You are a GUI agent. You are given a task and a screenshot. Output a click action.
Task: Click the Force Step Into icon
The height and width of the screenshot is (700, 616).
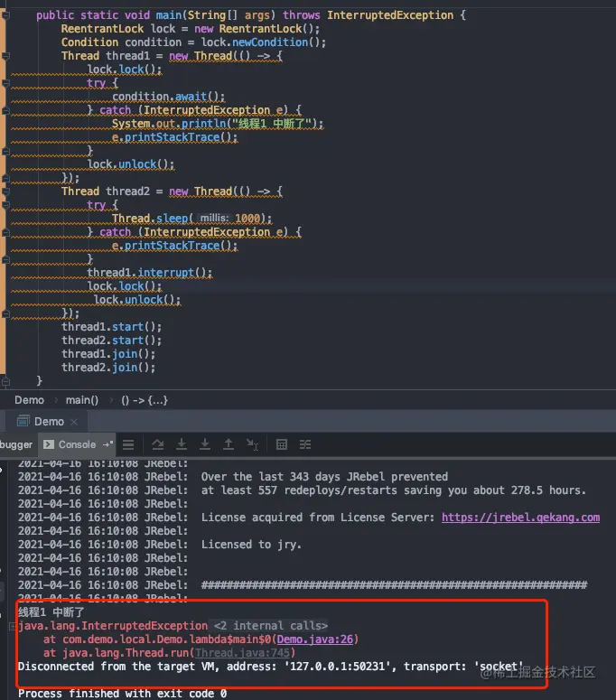[205, 444]
